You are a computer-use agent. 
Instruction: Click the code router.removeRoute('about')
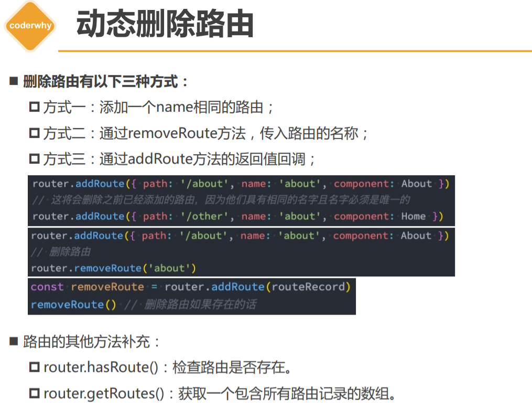point(114,268)
